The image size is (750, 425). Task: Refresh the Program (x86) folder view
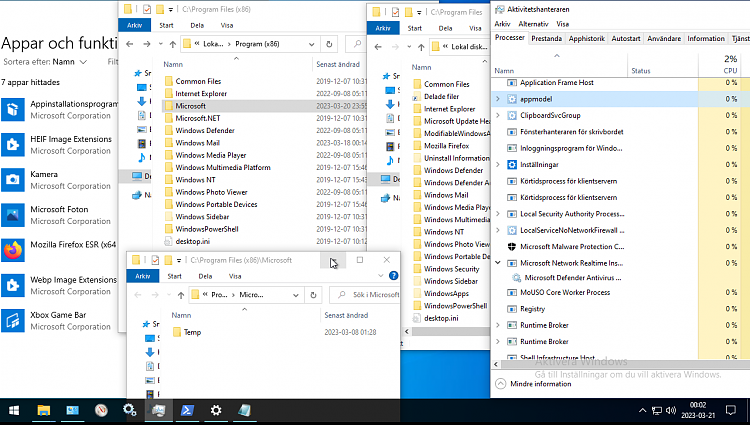click(329, 44)
